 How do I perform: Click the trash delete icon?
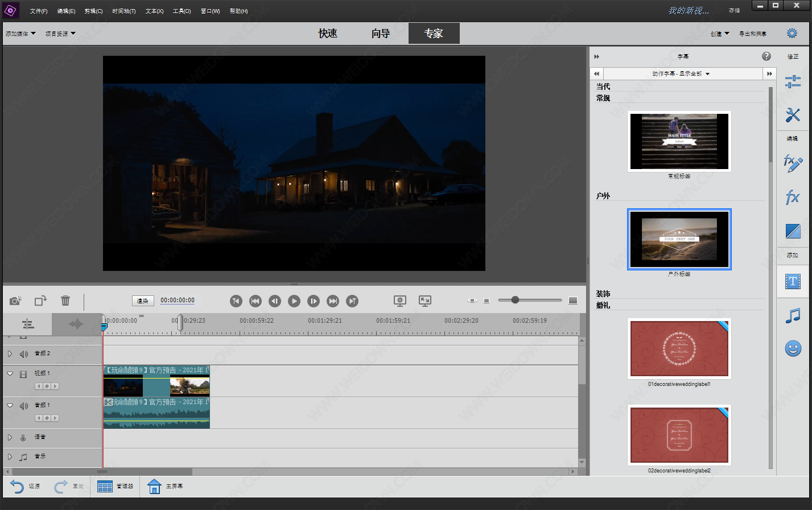(x=65, y=301)
